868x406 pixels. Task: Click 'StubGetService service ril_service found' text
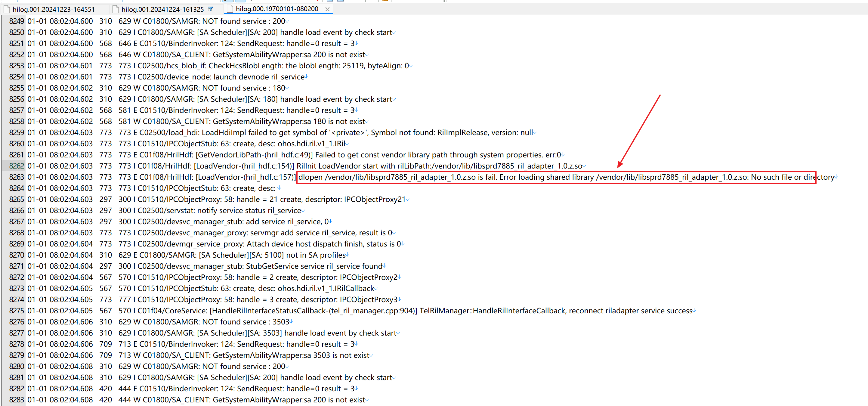pos(314,266)
